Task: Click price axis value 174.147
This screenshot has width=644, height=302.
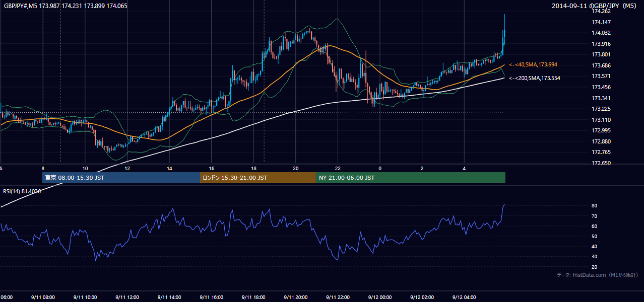Action: click(601, 22)
